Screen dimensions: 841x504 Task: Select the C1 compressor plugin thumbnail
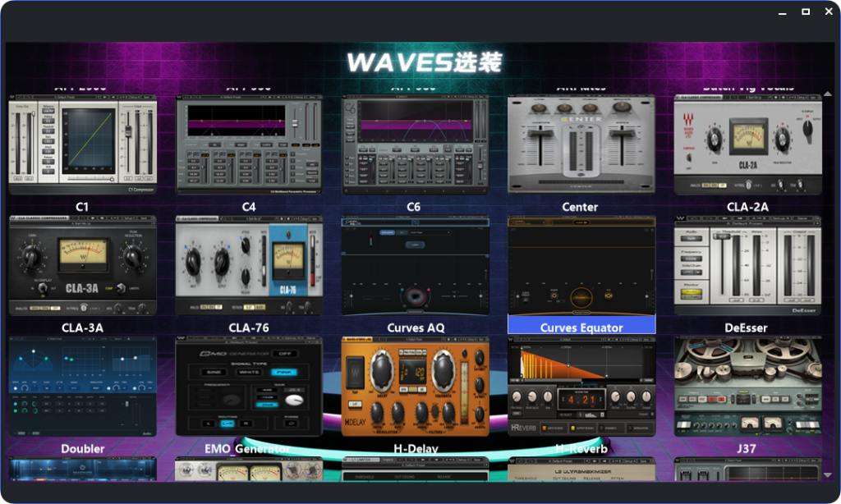pyautogui.click(x=83, y=144)
